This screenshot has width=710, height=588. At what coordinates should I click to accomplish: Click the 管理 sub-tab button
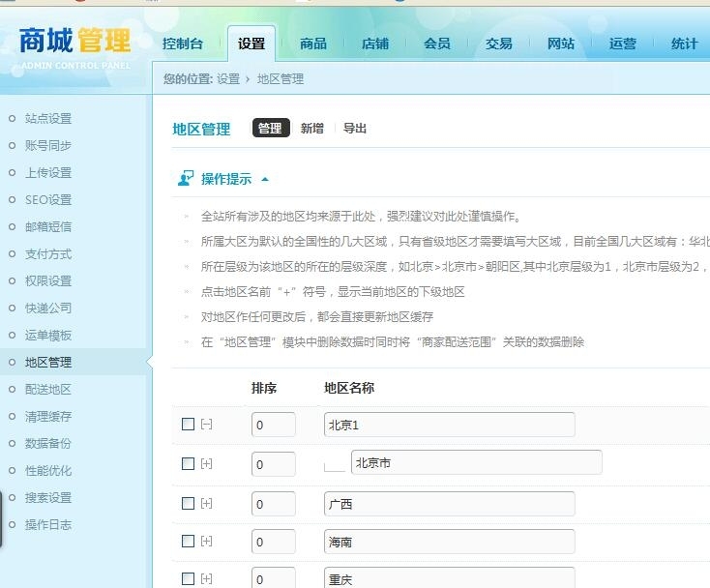coord(271,128)
